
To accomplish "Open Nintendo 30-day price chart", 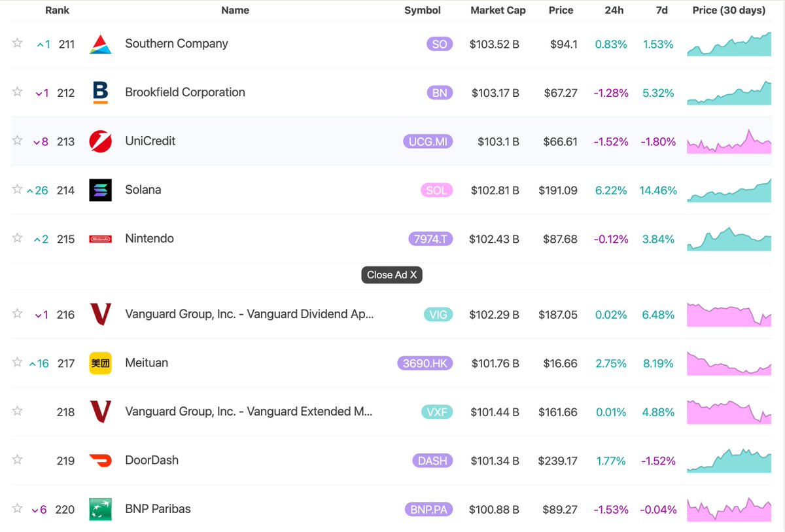I will coord(729,239).
